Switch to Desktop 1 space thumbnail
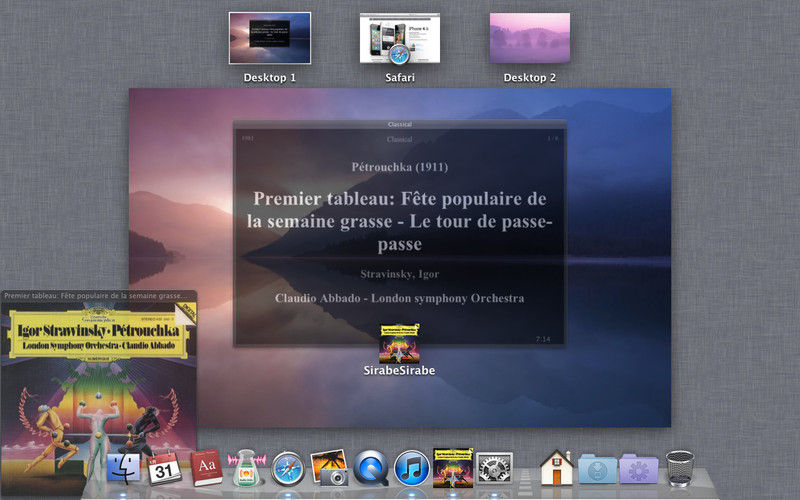 click(269, 38)
